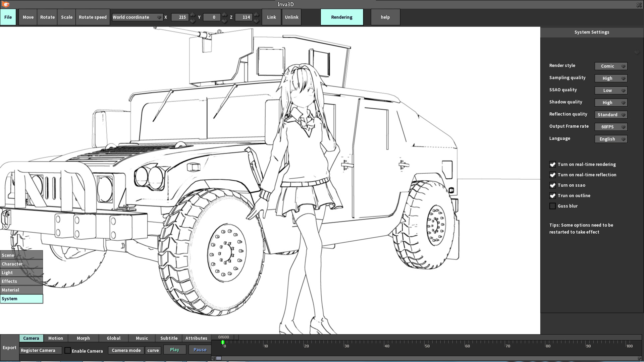Click the X coordinate input field
The height and width of the screenshot is (362, 644).
point(180,17)
